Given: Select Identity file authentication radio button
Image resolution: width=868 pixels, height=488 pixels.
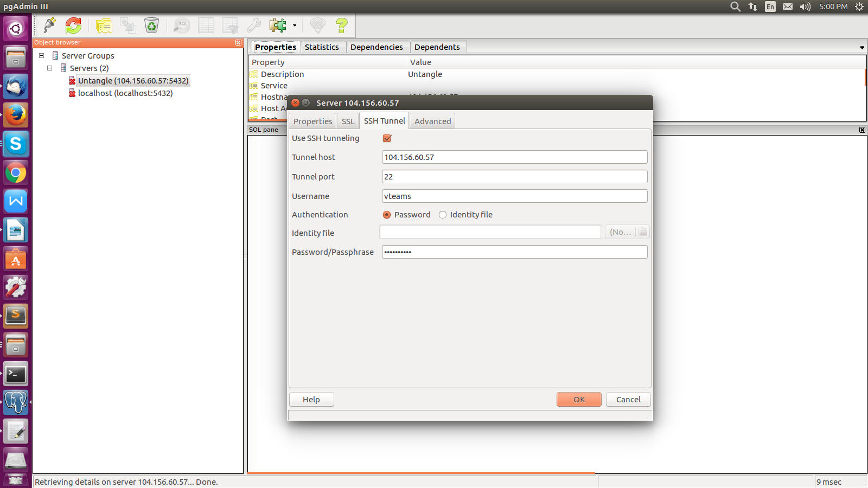Looking at the screenshot, I should point(443,215).
